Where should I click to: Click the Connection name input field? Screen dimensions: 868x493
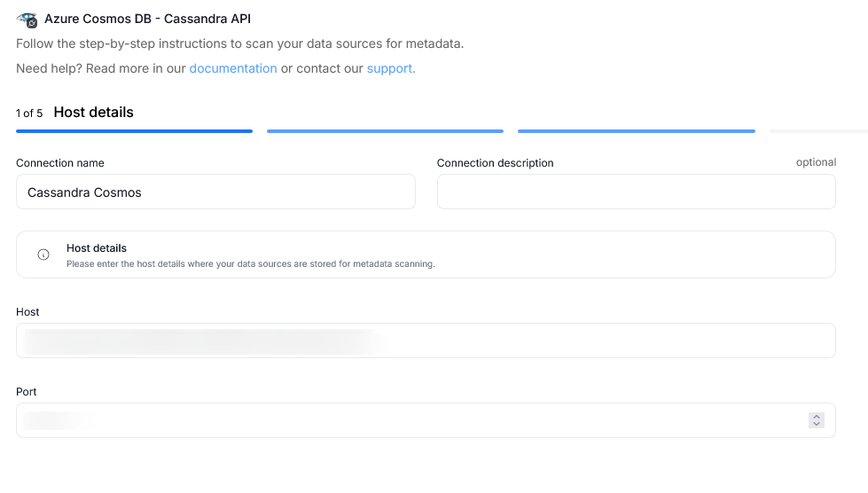pos(216,192)
